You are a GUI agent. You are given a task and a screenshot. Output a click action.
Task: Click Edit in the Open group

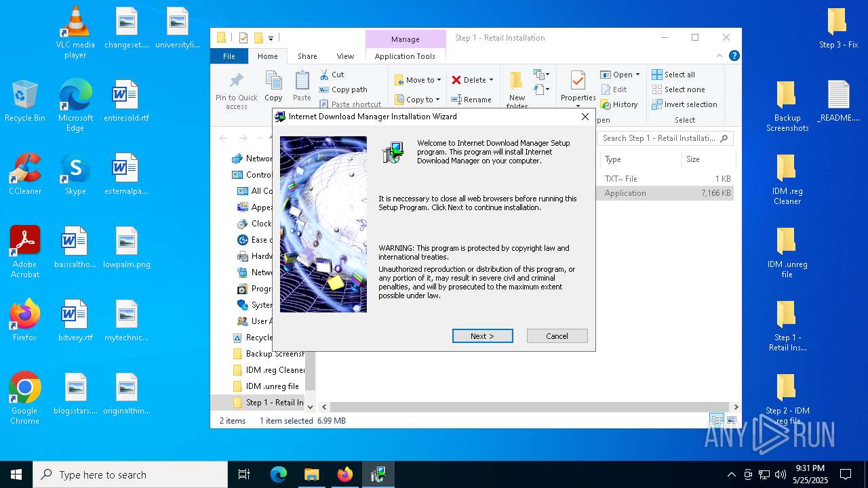click(614, 89)
